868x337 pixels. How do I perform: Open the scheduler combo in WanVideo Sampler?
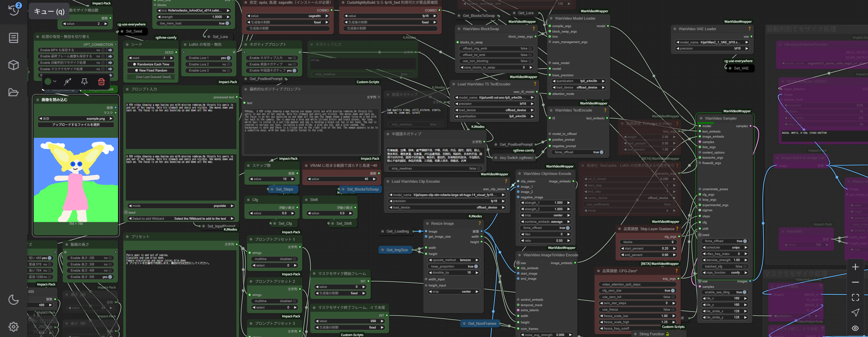coord(725,247)
